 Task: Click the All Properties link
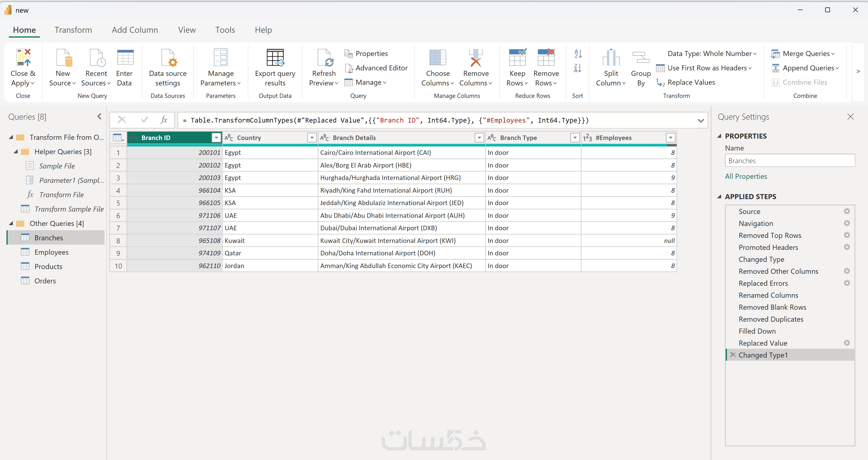[746, 176]
